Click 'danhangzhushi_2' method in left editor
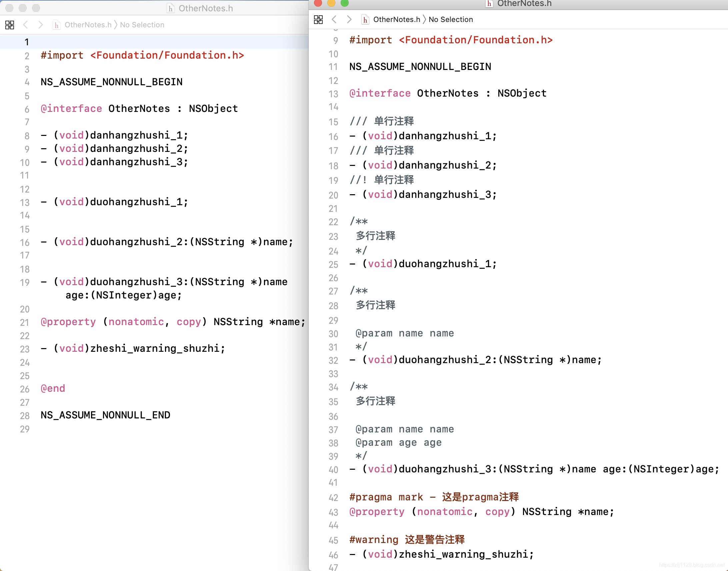This screenshot has height=571, width=728. (114, 149)
